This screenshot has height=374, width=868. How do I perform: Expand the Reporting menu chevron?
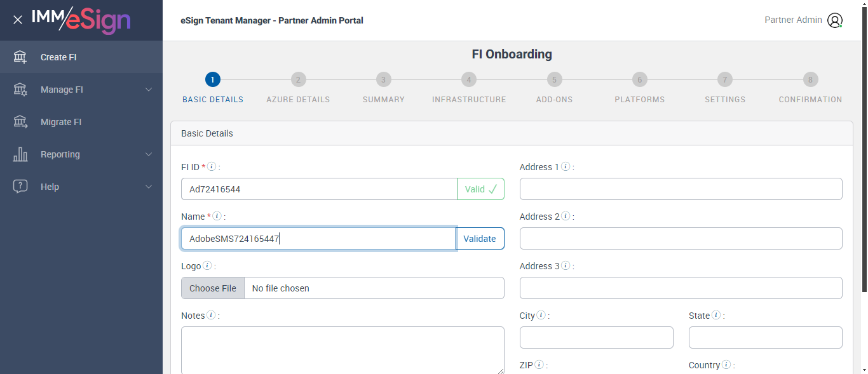point(149,154)
